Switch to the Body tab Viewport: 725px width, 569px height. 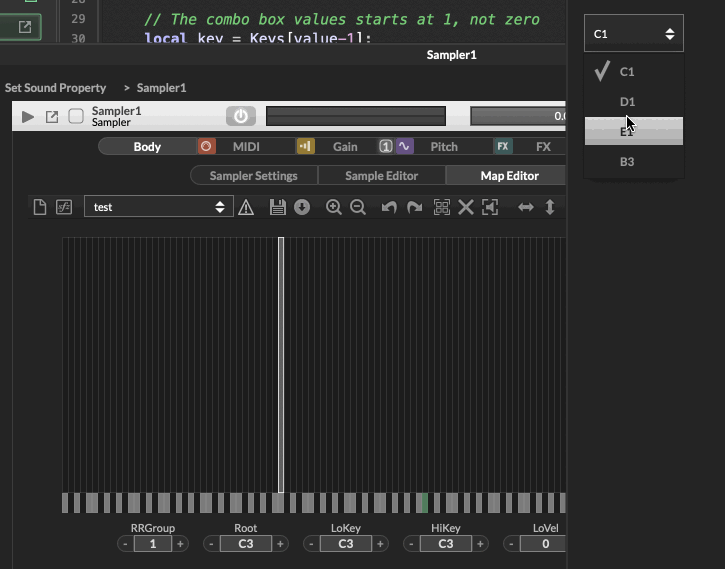[147, 147]
